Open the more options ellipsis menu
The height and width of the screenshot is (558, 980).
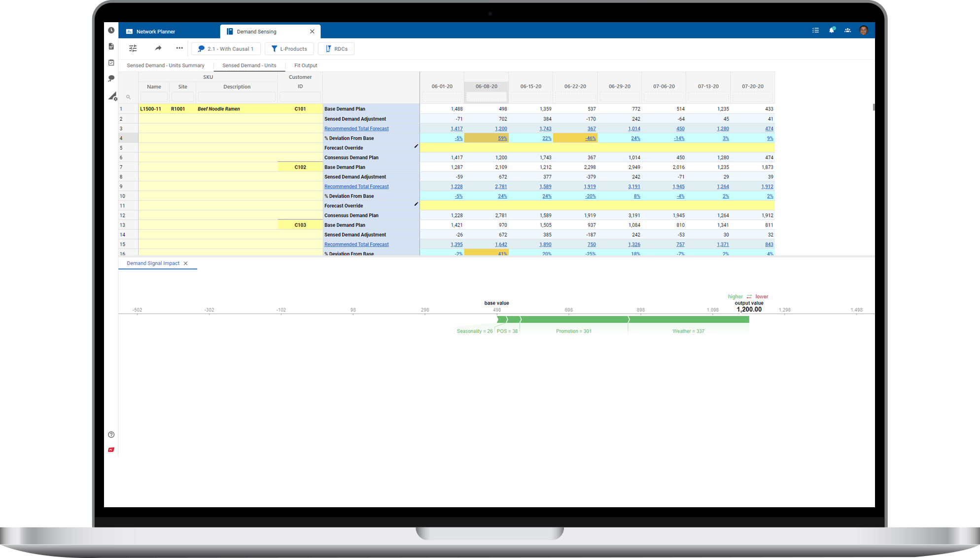click(x=179, y=48)
